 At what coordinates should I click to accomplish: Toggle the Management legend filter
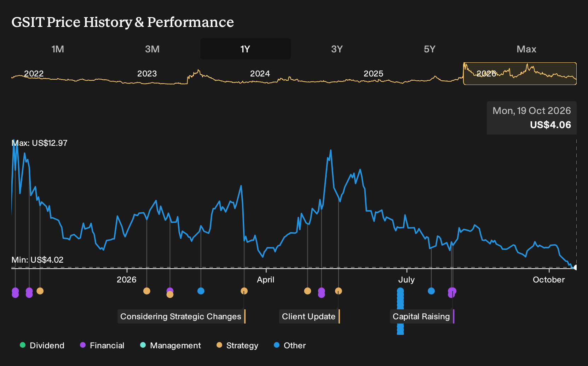(x=171, y=345)
